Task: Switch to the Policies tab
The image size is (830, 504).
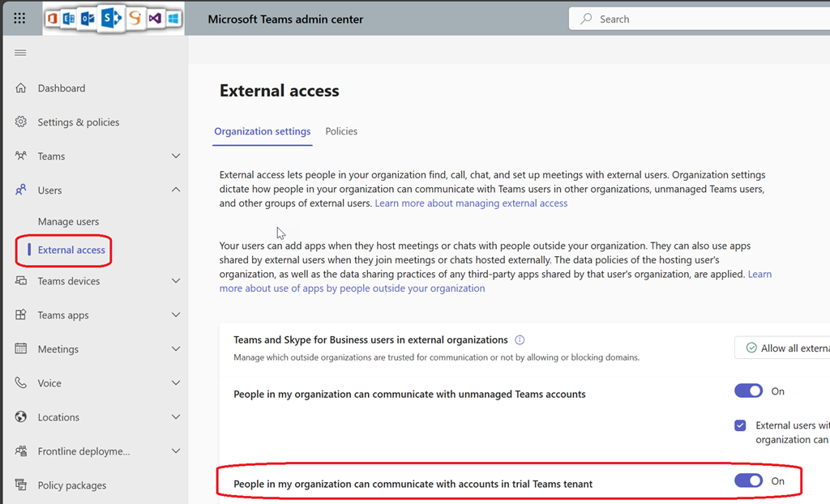Action: tap(341, 131)
